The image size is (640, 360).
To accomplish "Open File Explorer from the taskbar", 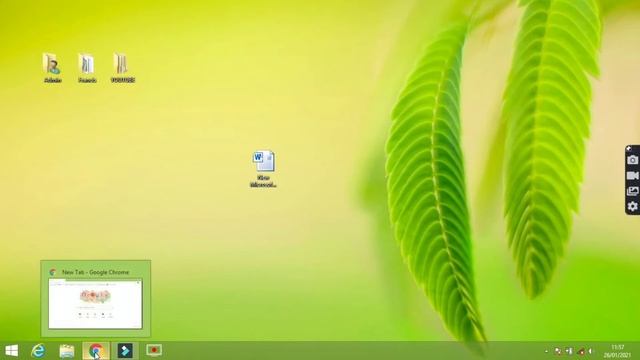I will [x=67, y=351].
